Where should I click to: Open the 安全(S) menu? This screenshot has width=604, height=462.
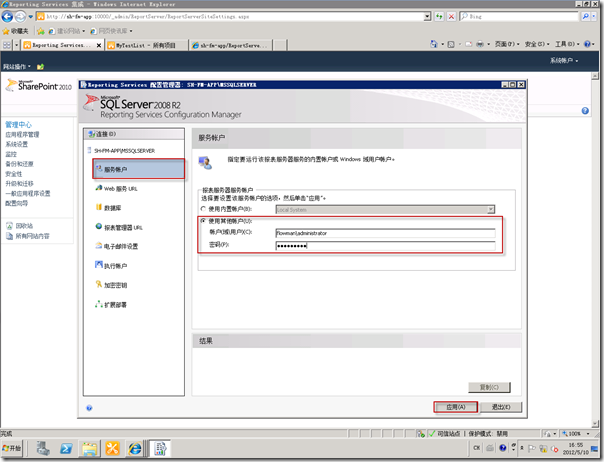coord(537,44)
